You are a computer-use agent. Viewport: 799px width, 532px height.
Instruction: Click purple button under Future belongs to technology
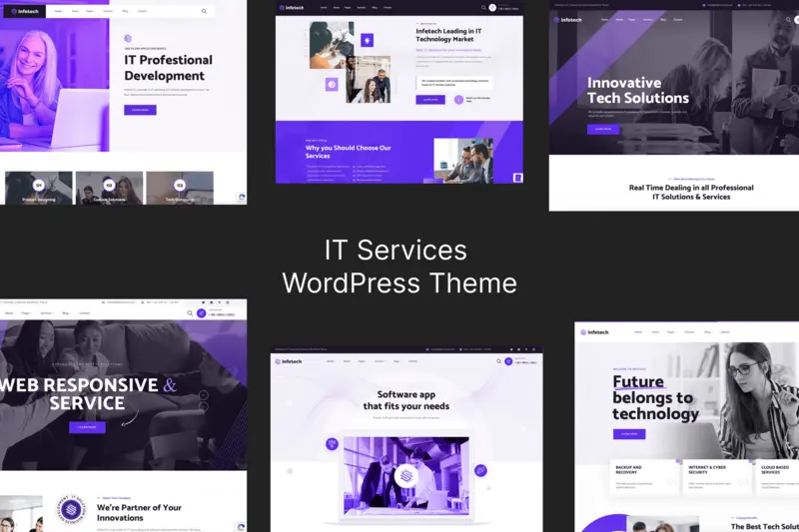[x=628, y=434]
